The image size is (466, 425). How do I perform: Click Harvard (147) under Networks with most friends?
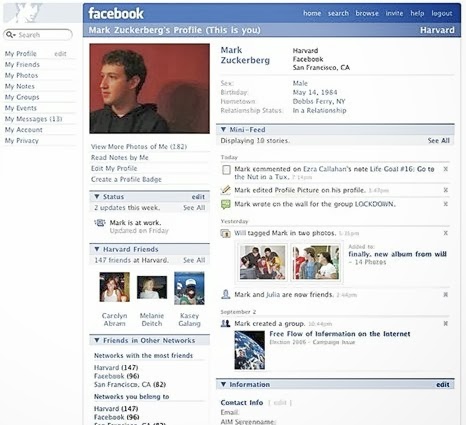click(x=116, y=368)
